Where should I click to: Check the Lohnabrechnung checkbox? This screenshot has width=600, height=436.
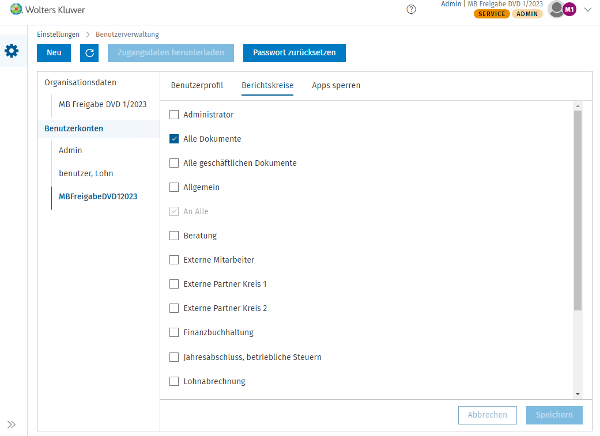pos(174,381)
